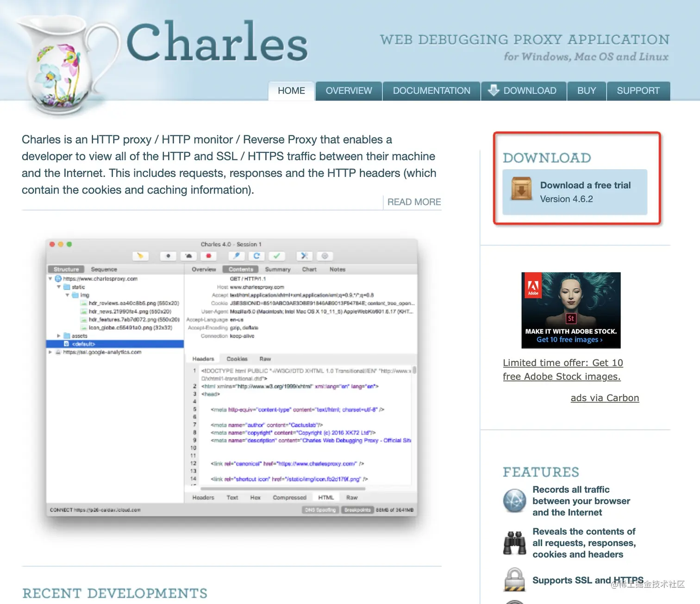Click the vertical scrollbar beside HTML code
Screen dimensions: 700x604
(414, 370)
